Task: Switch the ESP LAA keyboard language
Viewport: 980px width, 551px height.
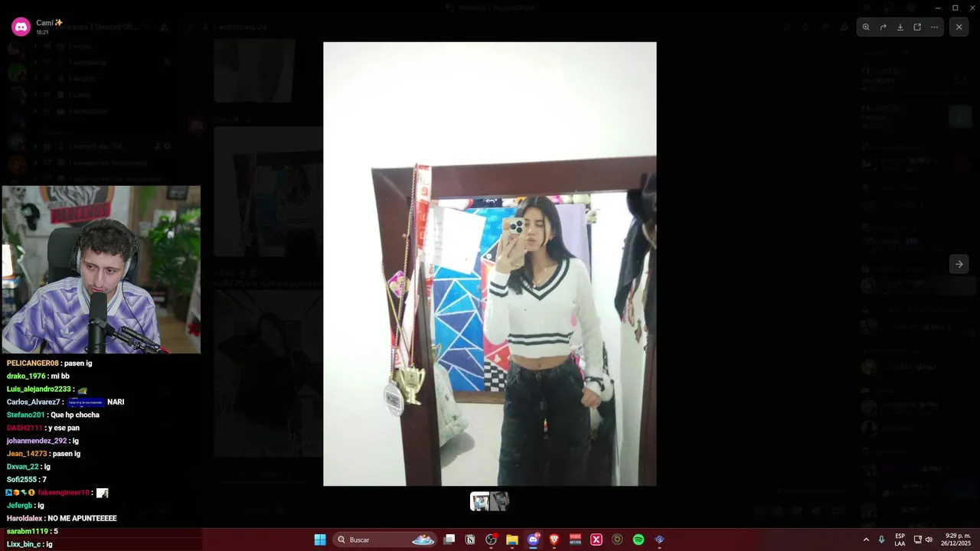Action: pyautogui.click(x=900, y=540)
